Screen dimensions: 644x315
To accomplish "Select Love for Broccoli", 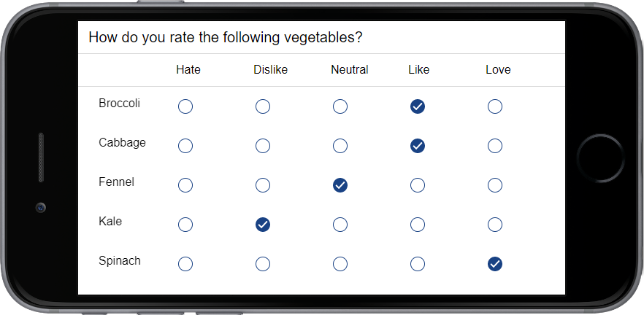I will coord(495,106).
